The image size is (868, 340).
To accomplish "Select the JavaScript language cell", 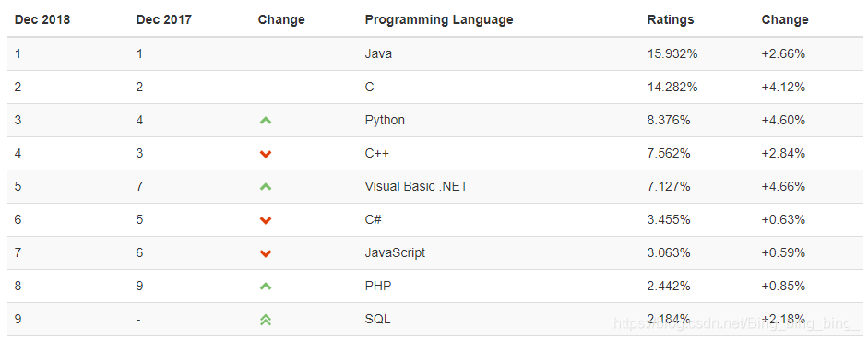I will coord(395,252).
